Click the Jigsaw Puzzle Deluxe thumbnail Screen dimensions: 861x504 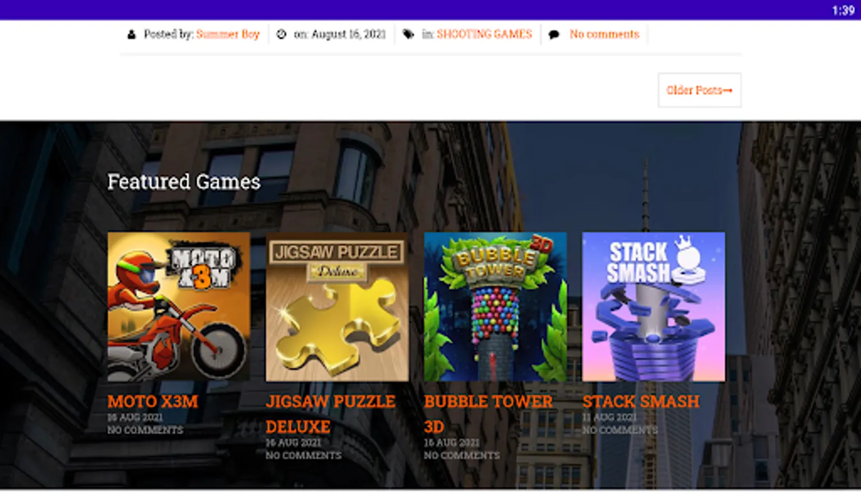337,306
